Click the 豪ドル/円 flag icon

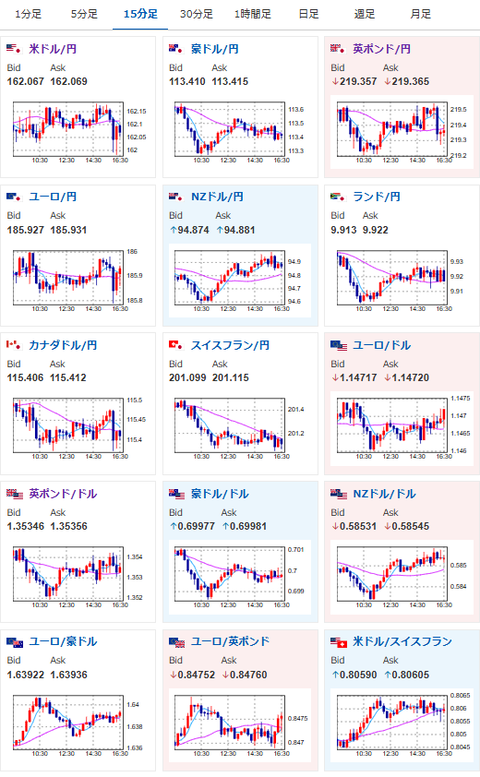(176, 49)
